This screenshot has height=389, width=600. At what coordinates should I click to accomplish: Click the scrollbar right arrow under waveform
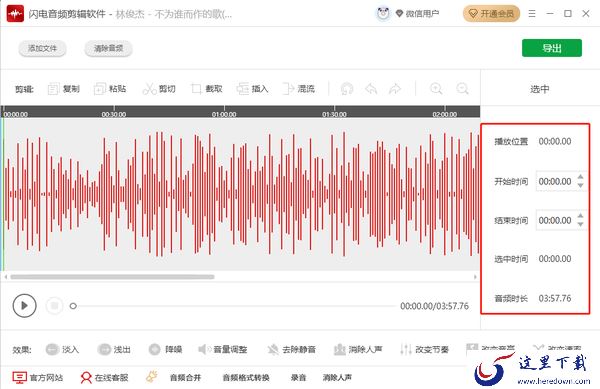(x=475, y=277)
